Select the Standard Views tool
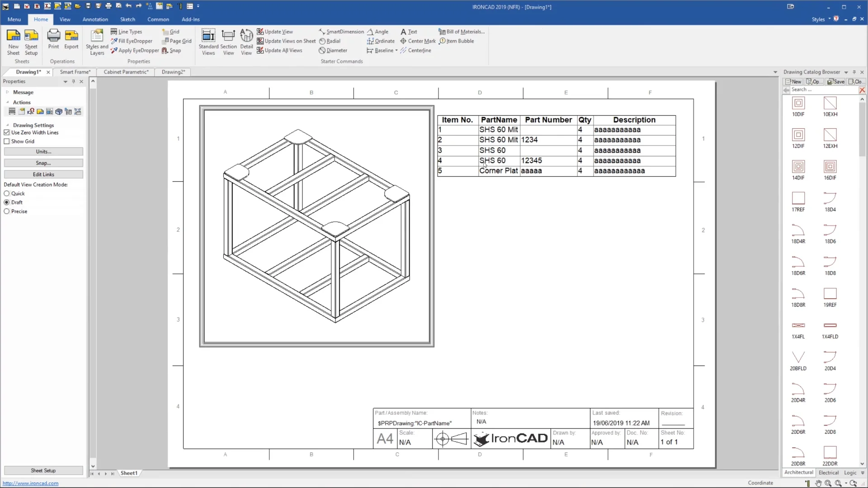The image size is (868, 488). (208, 41)
